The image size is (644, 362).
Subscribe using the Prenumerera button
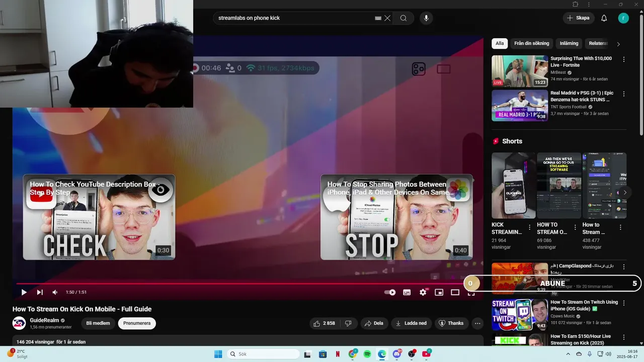[x=137, y=323]
